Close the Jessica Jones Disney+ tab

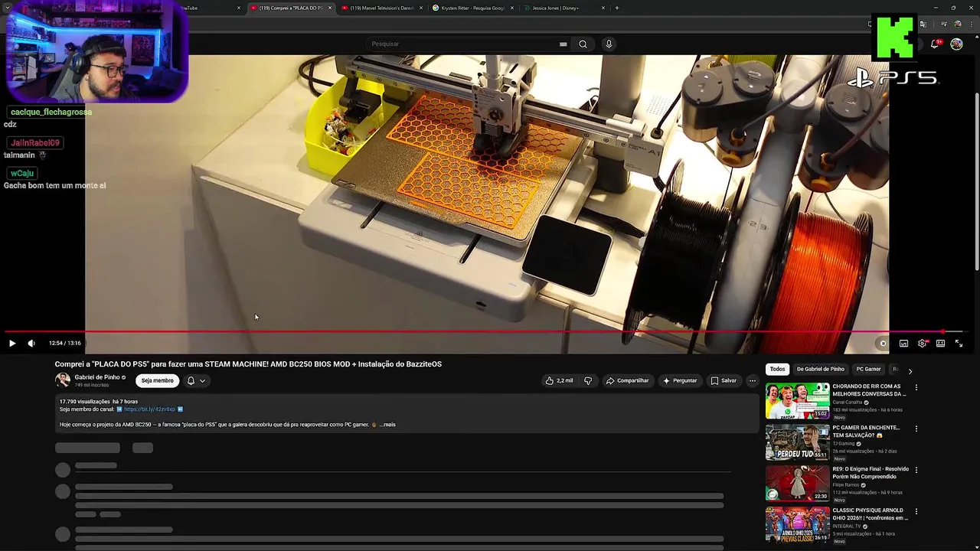(603, 8)
